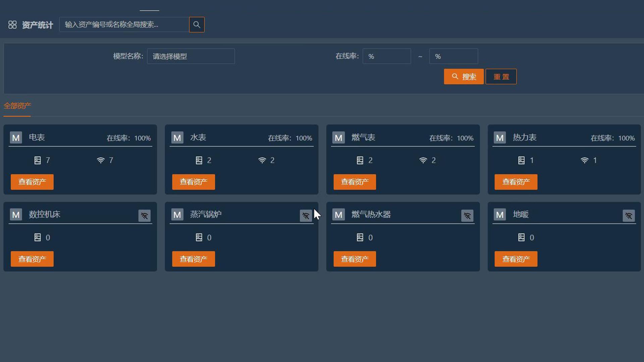This screenshot has height=362, width=644.
Task: Click the M model icon on 热力表 card
Action: click(500, 138)
